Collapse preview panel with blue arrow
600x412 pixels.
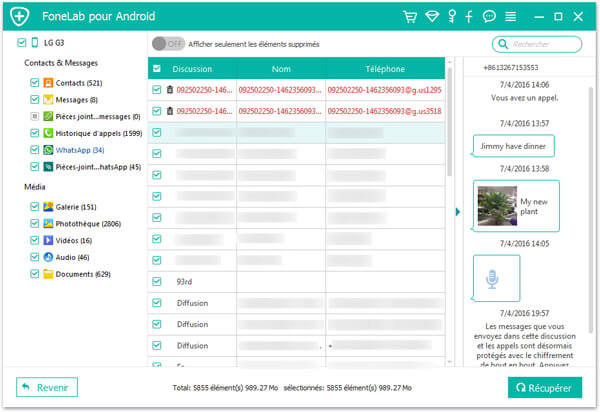pos(458,212)
